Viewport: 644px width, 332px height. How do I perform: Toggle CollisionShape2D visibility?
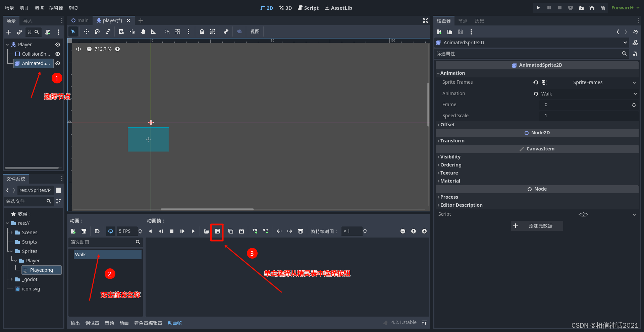[x=57, y=54]
